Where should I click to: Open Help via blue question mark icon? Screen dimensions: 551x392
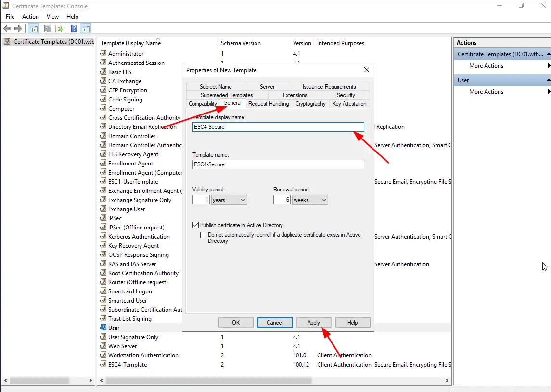point(74,29)
